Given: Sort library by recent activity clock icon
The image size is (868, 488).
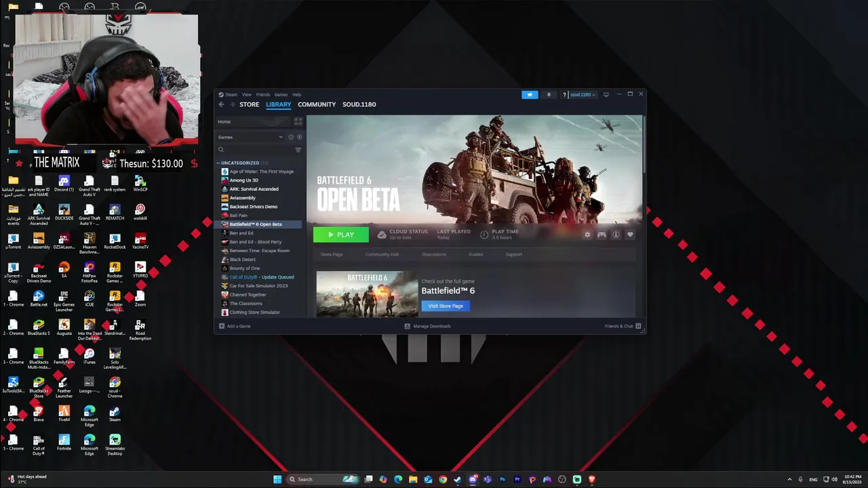Looking at the screenshot, I should 291,137.
